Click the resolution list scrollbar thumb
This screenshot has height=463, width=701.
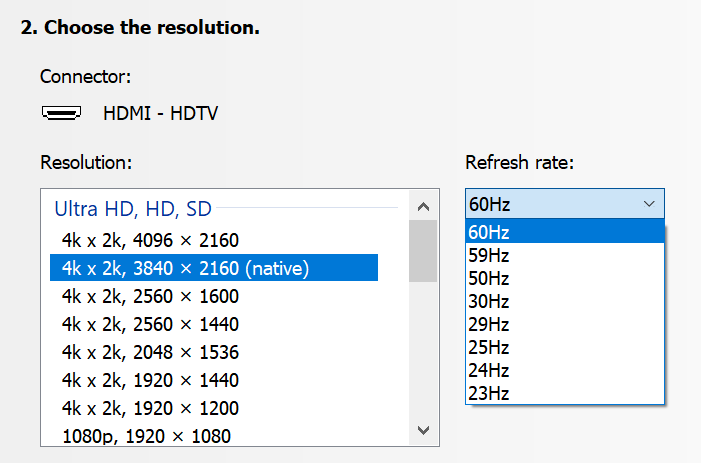(423, 250)
